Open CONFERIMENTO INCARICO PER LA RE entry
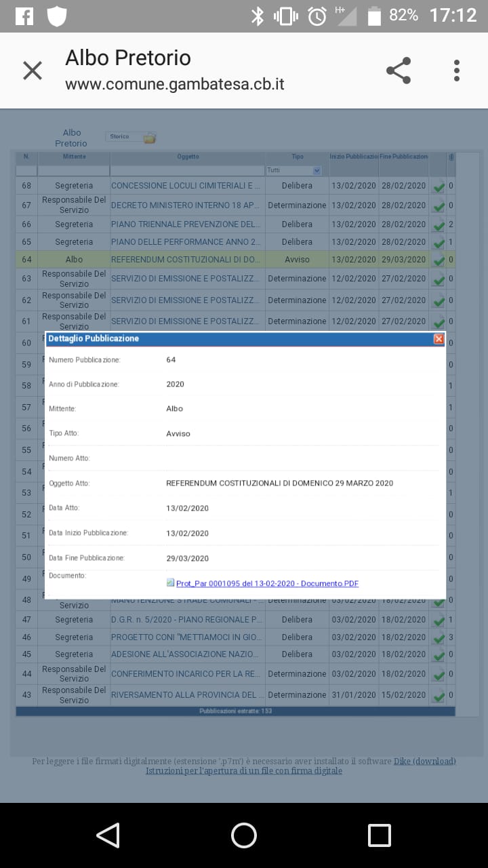The height and width of the screenshot is (868, 488). pyautogui.click(x=184, y=674)
